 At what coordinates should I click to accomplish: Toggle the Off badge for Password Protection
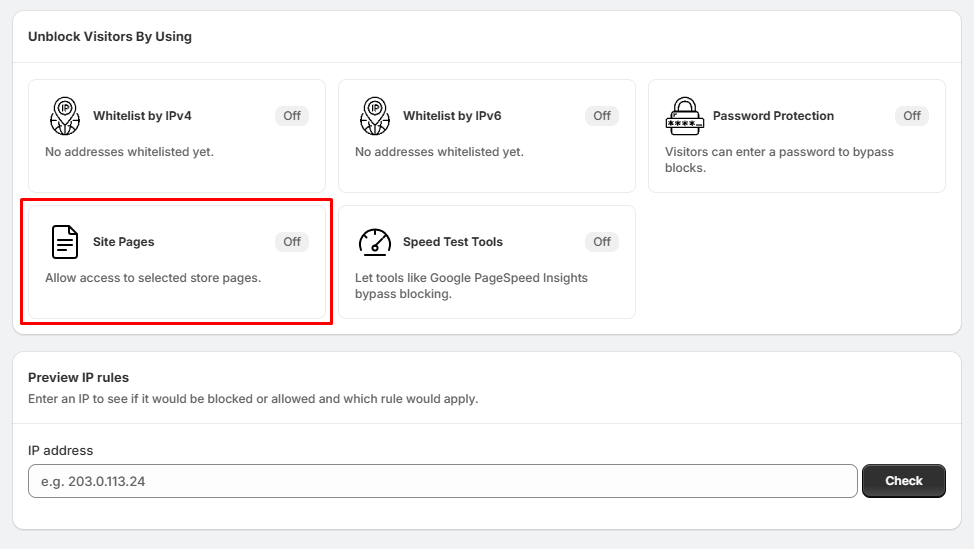pyautogui.click(x=912, y=116)
